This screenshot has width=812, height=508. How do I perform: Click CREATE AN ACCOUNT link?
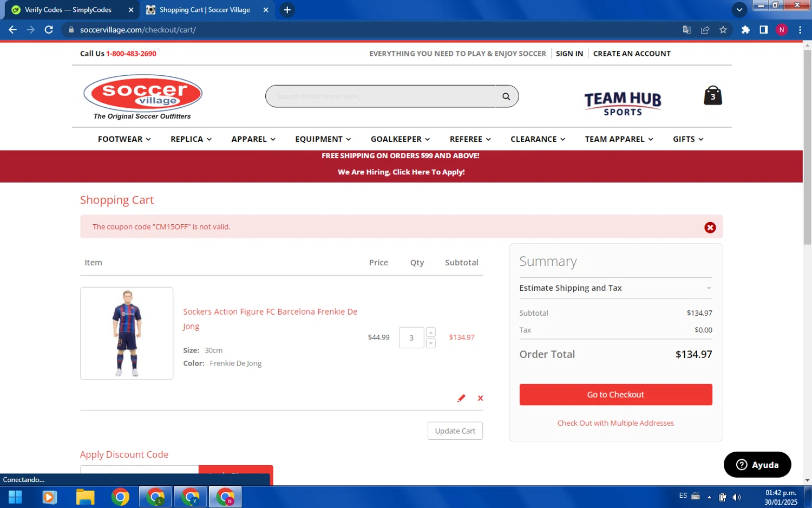(632, 54)
